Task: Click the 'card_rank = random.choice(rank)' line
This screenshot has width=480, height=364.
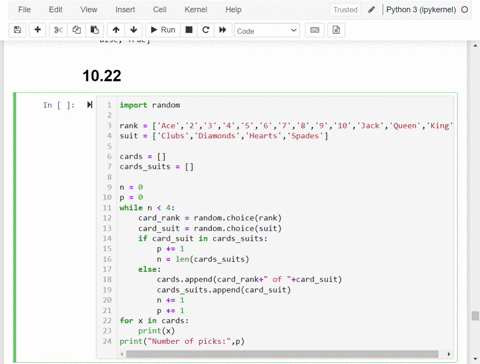Action: tap(210, 218)
